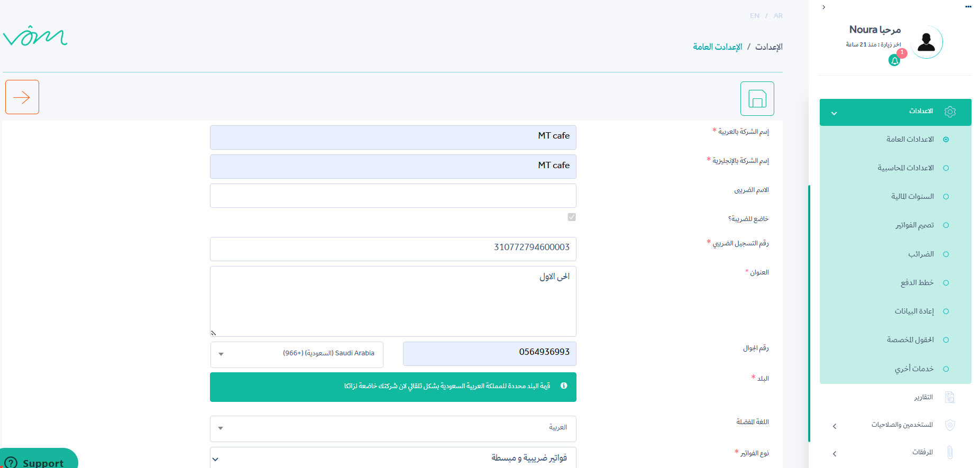Image resolution: width=980 pixels, height=468 pixels.
Task: Click the 'رقم الجوال' label
Action: [756, 348]
